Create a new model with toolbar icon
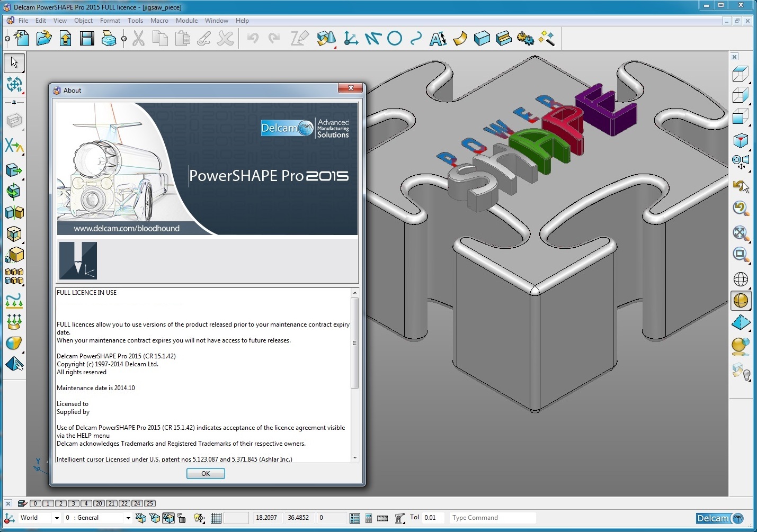757x532 pixels. (22, 38)
